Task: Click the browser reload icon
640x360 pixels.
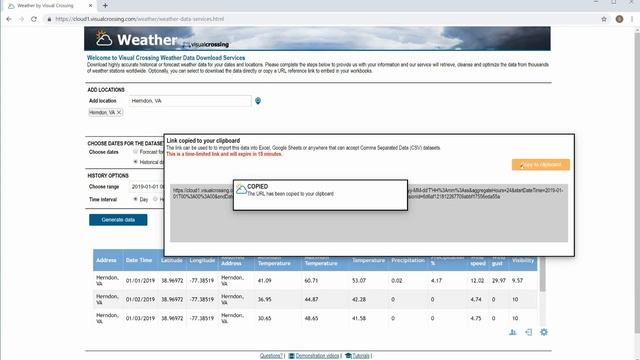Action: tap(34, 19)
